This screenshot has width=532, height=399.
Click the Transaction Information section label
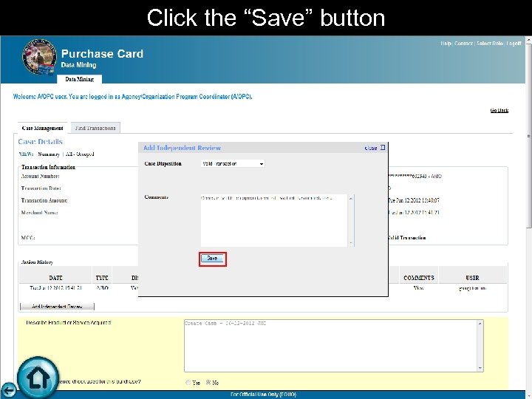48,167
